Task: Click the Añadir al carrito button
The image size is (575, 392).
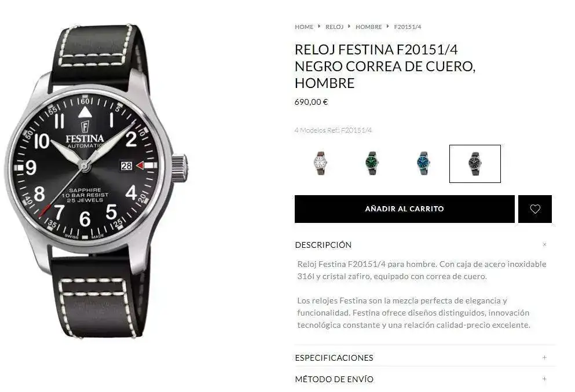Action: click(405, 209)
